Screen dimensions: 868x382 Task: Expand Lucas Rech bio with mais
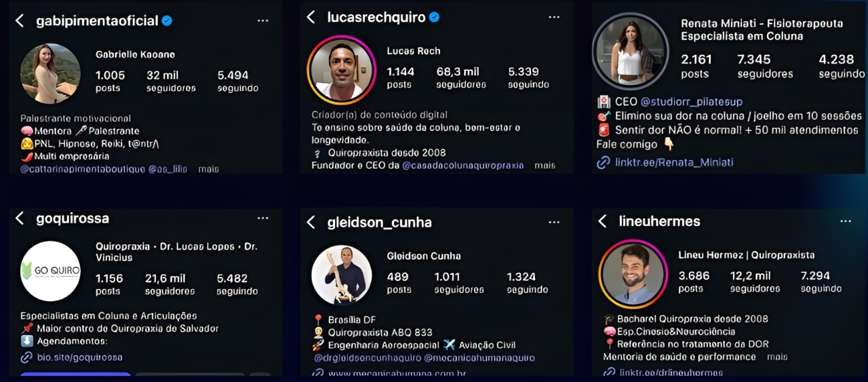coord(545,165)
